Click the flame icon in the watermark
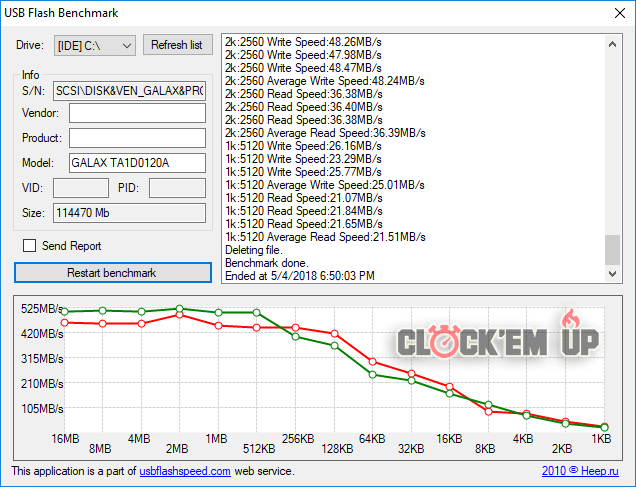Image resolution: width=636 pixels, height=487 pixels. click(573, 319)
